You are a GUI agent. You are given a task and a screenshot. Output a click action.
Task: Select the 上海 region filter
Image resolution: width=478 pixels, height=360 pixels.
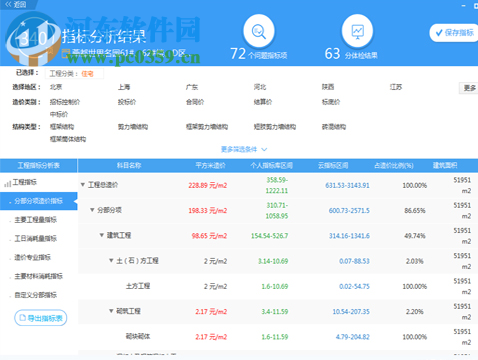coord(124,87)
